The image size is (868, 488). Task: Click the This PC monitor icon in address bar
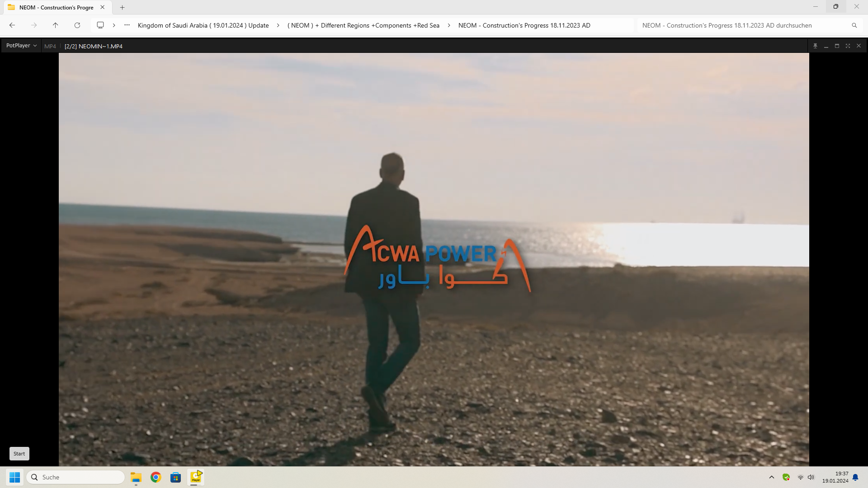(100, 25)
